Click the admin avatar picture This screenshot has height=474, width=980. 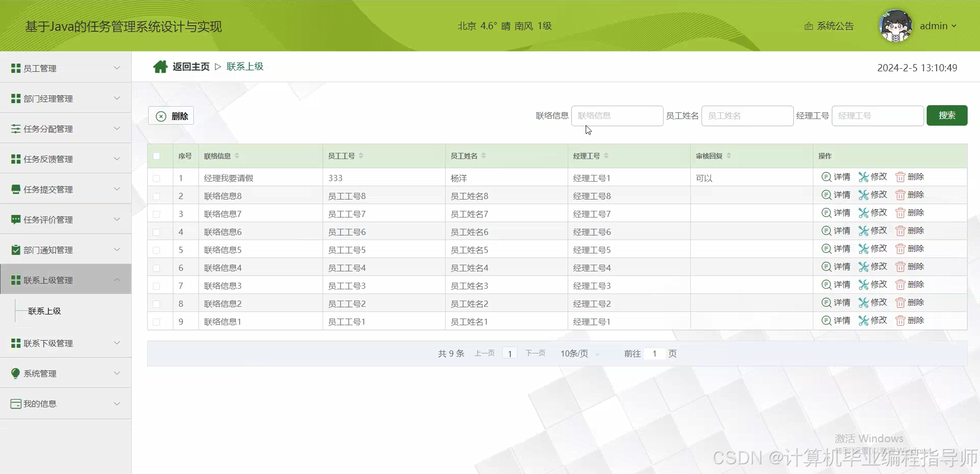895,26
